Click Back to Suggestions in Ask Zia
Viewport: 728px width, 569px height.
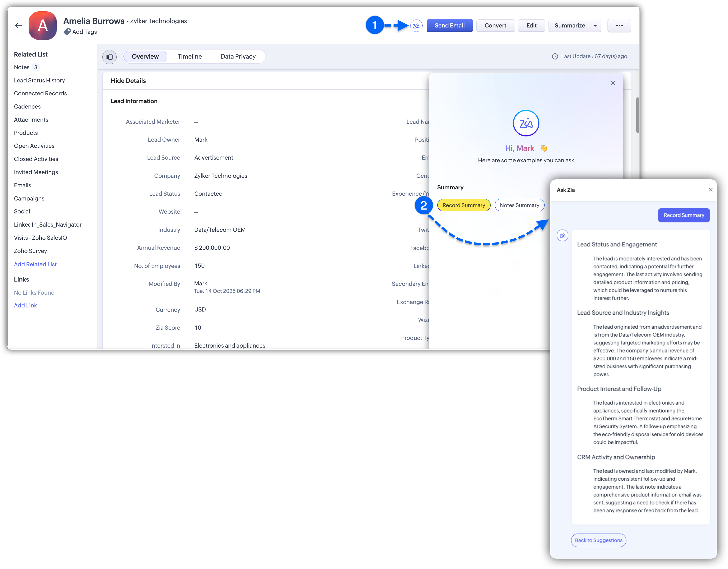coord(598,540)
